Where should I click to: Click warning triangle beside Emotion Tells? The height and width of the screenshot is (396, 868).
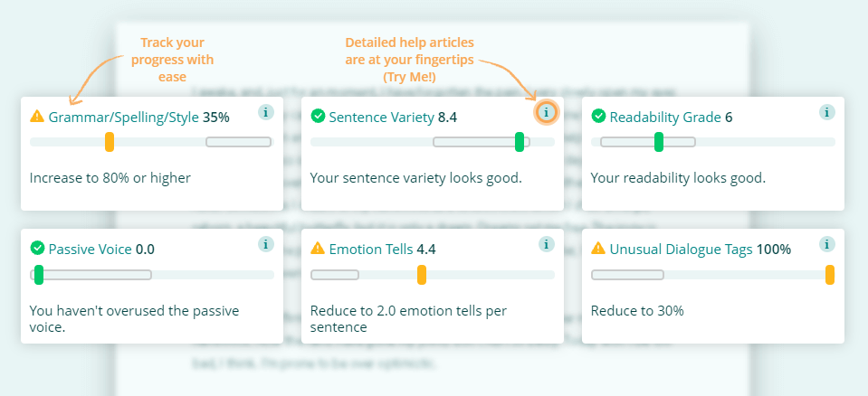318,249
